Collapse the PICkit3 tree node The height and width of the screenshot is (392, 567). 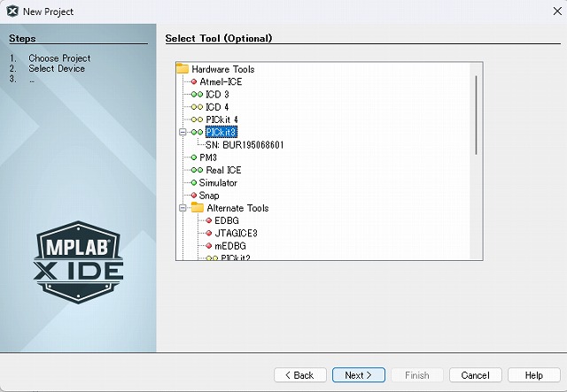(183, 133)
